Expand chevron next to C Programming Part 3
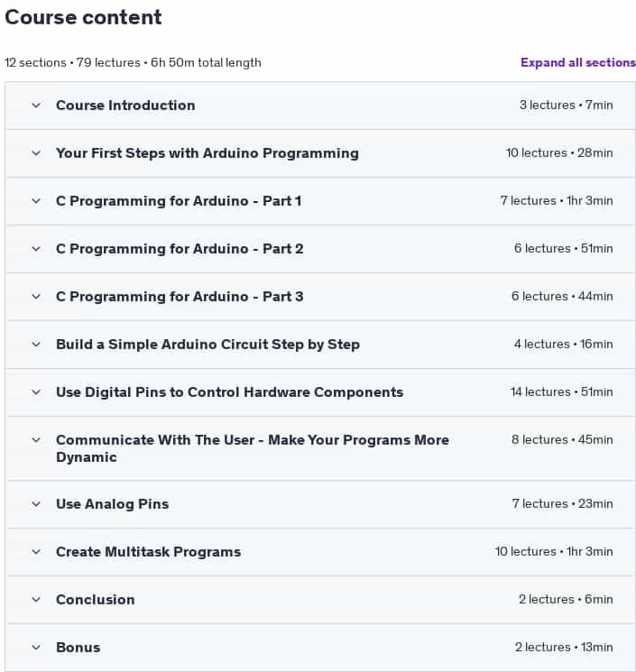Image resolution: width=636 pixels, height=672 pixels. click(x=36, y=297)
